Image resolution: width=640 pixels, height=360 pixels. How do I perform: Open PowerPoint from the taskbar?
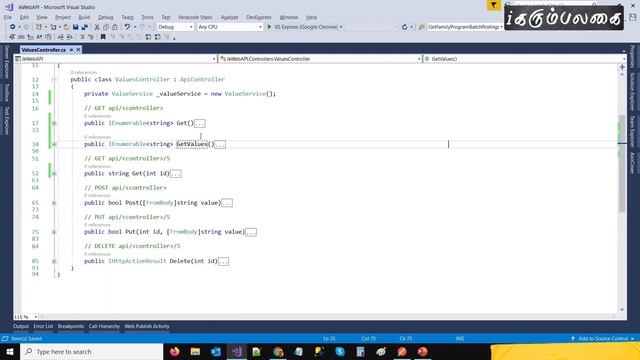422,352
